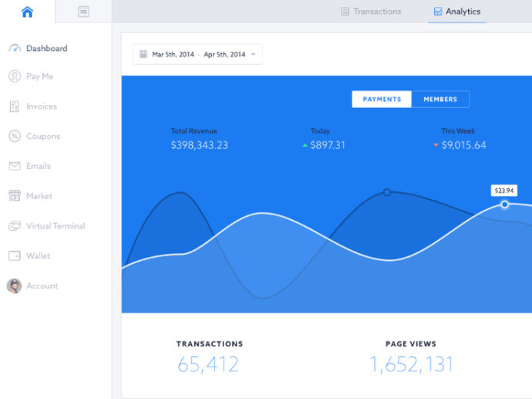The width and height of the screenshot is (532, 399).
Task: Click the Wallet icon in sidebar
Action: click(x=14, y=256)
